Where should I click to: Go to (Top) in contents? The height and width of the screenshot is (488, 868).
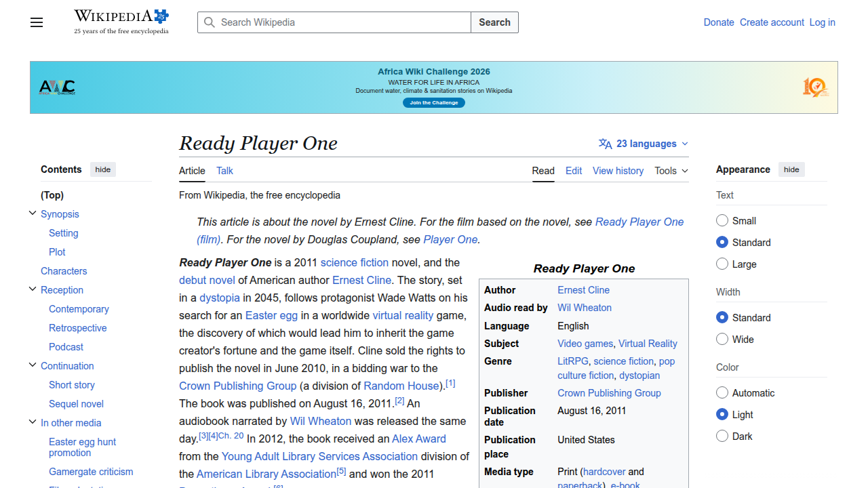(52, 195)
